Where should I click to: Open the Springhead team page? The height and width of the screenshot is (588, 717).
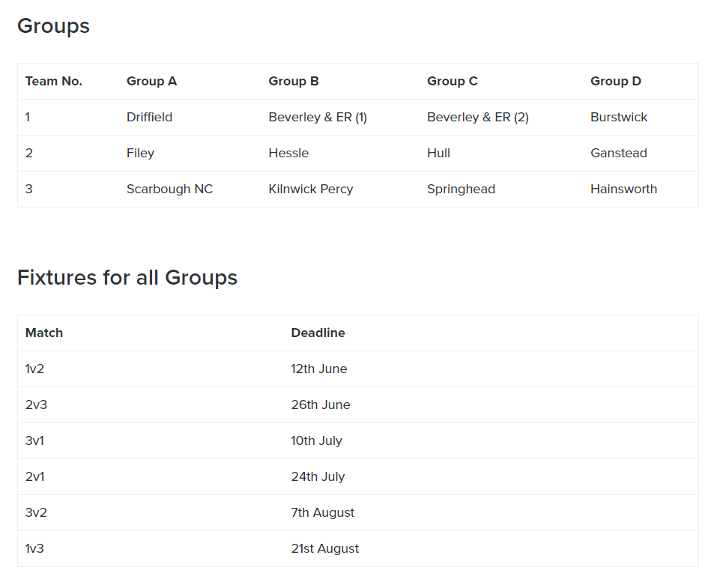[x=461, y=189]
